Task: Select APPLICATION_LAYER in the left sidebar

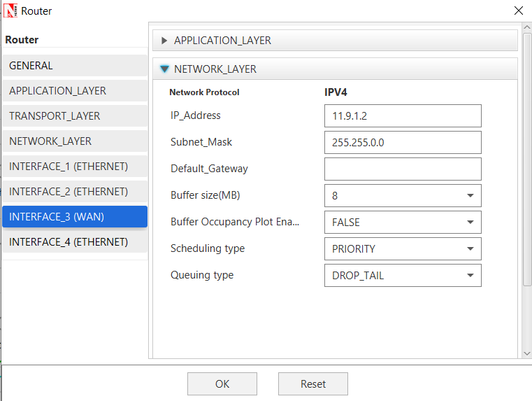Action: [74, 91]
